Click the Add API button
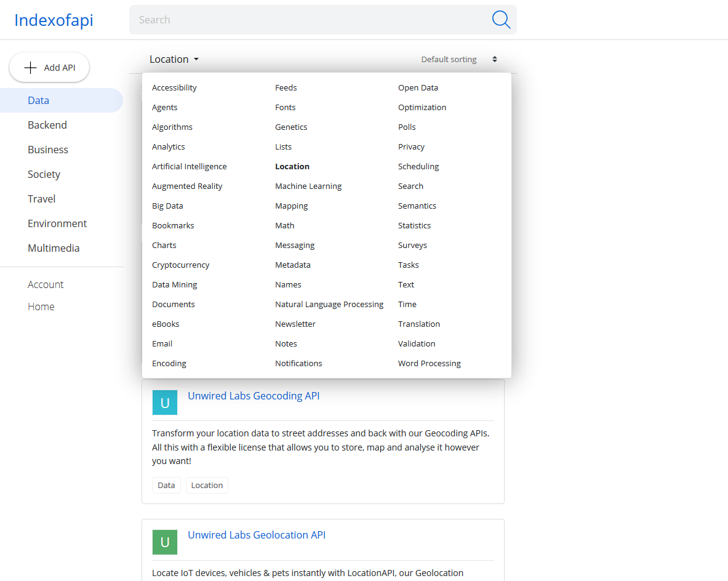The height and width of the screenshot is (581, 728). [x=49, y=67]
